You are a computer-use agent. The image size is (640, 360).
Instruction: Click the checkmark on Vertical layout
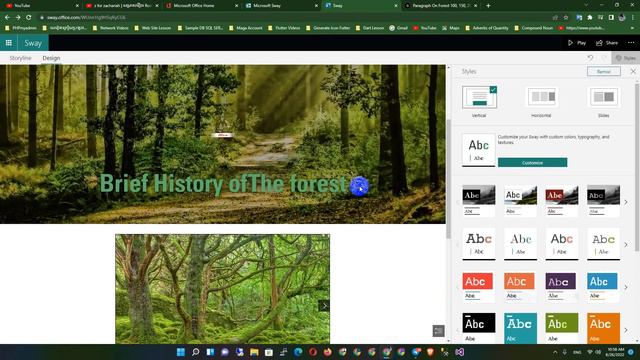pyautogui.click(x=493, y=89)
